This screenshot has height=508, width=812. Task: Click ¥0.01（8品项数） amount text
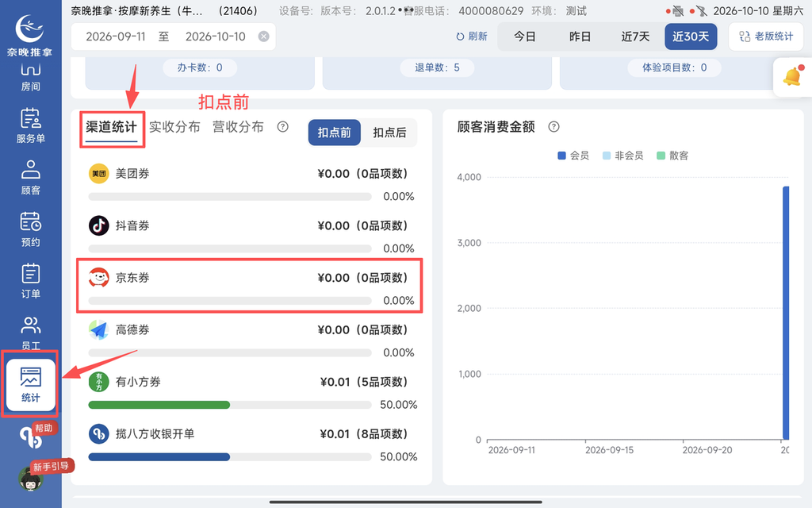tap(364, 434)
